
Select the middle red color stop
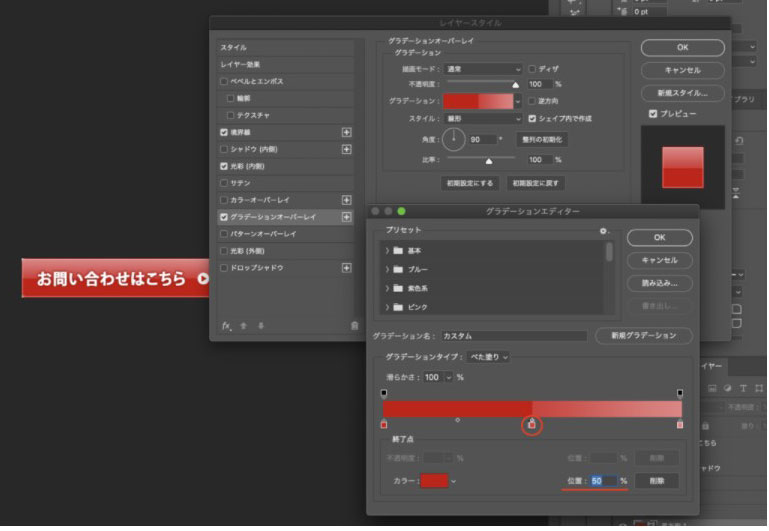[x=532, y=425]
